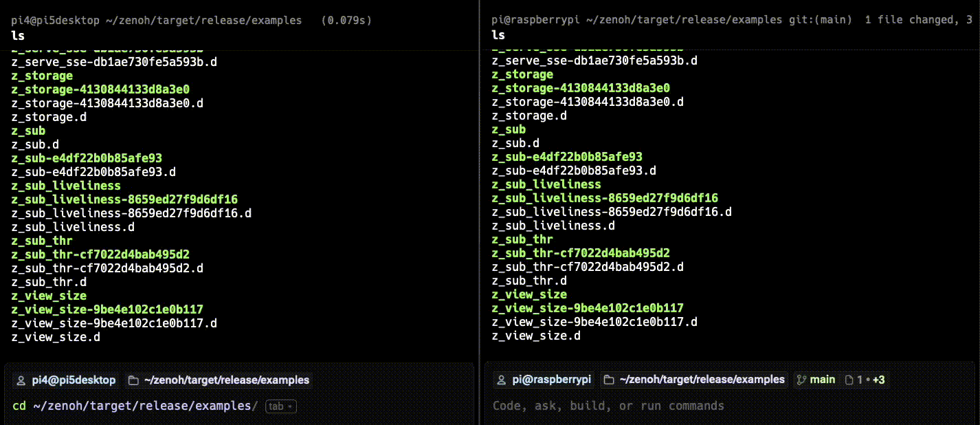Select z_sub_thr executable in left pane
Viewport: 980px width, 425px height.
tap(42, 241)
